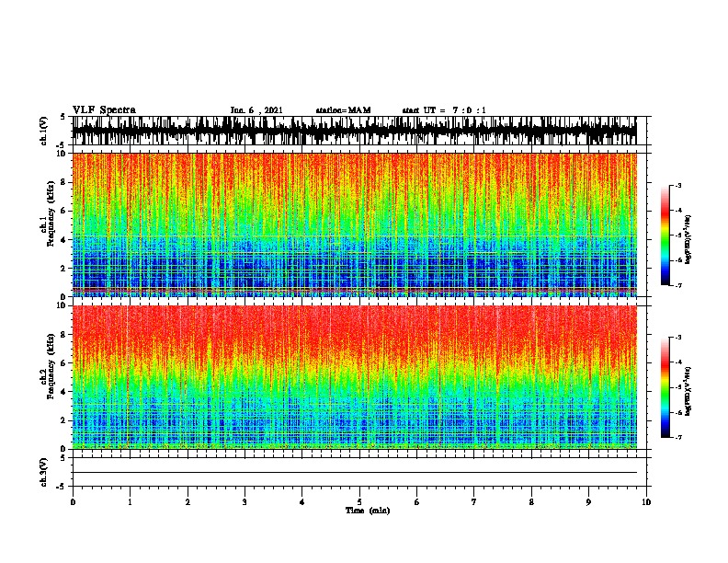Click the ch.1 PSD color bar
Screen dimensions: 728x563
[665, 236]
